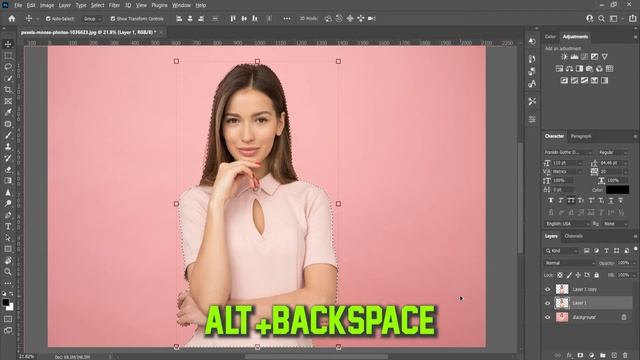Image resolution: width=640 pixels, height=360 pixels.
Task: Toggle Show Transform Controls checkbox
Action: point(113,19)
